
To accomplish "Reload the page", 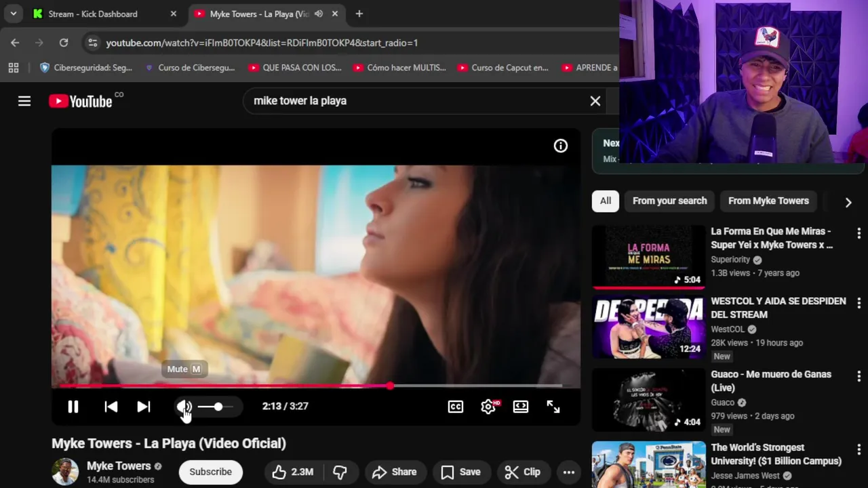I will 64,43.
